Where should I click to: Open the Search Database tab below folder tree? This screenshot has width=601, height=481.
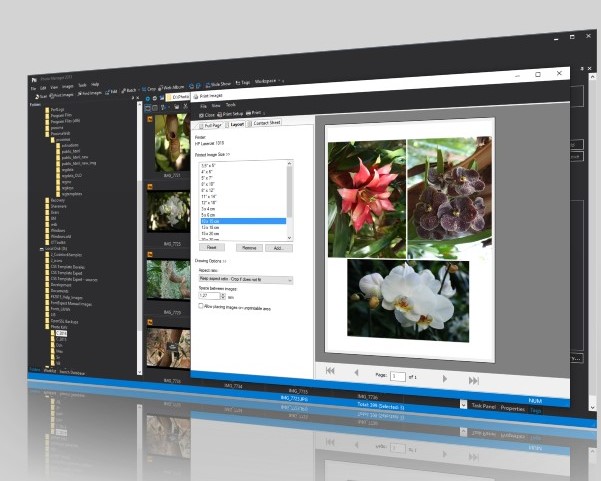click(72, 372)
